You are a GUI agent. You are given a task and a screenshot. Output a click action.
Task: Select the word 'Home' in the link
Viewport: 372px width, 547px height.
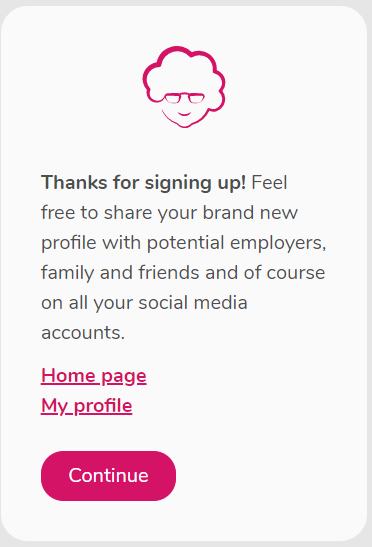pyautogui.click(x=68, y=375)
